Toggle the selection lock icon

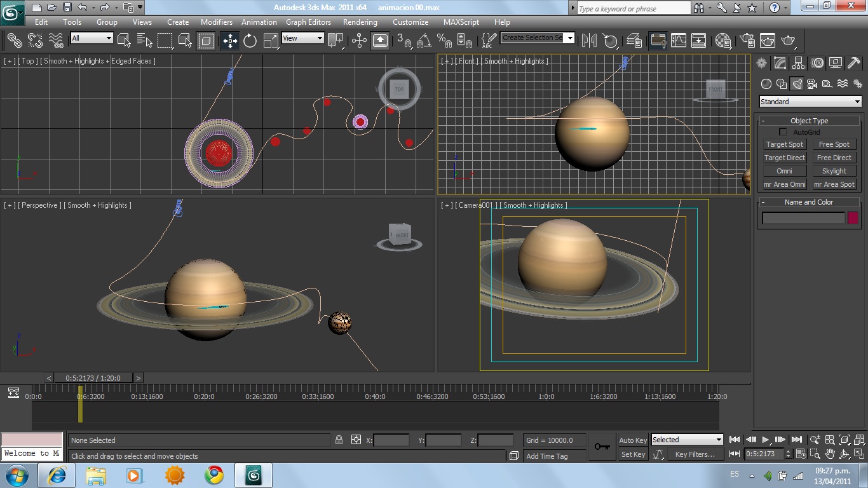tap(339, 440)
